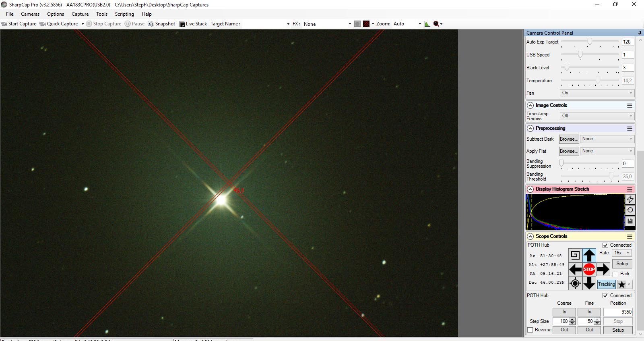Collapse the Image Controls section
The height and width of the screenshot is (341, 644).
tap(530, 106)
